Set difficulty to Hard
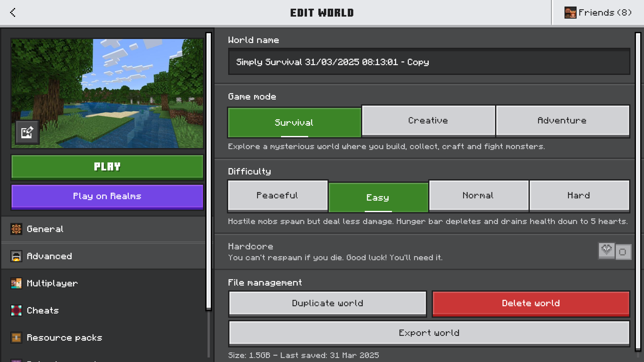This screenshot has width=644, height=362. (579, 195)
